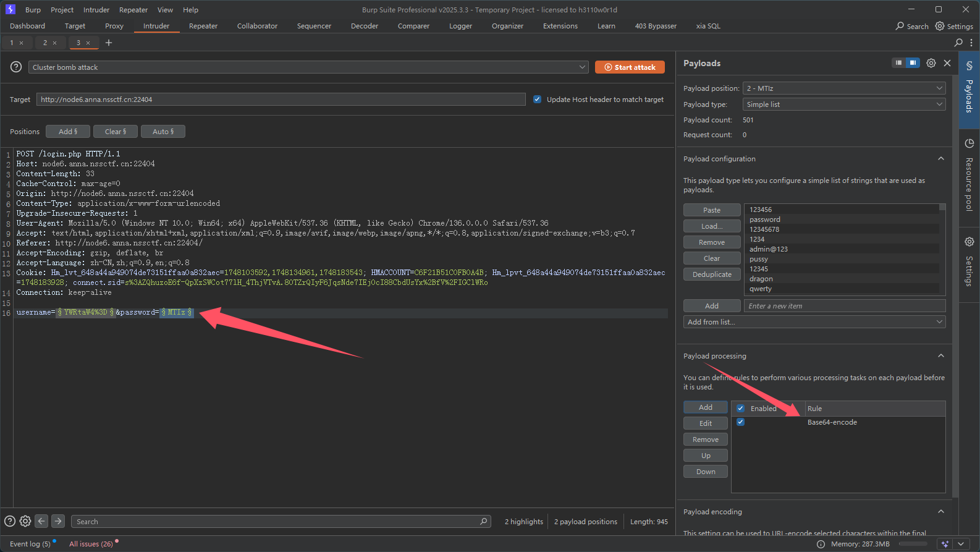Open the Project menu

pos(62,10)
